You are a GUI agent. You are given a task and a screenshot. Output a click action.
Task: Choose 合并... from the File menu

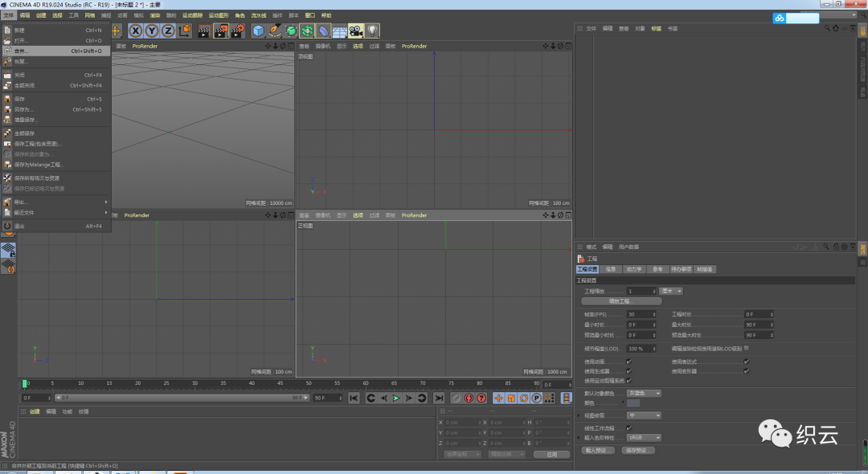pos(55,51)
